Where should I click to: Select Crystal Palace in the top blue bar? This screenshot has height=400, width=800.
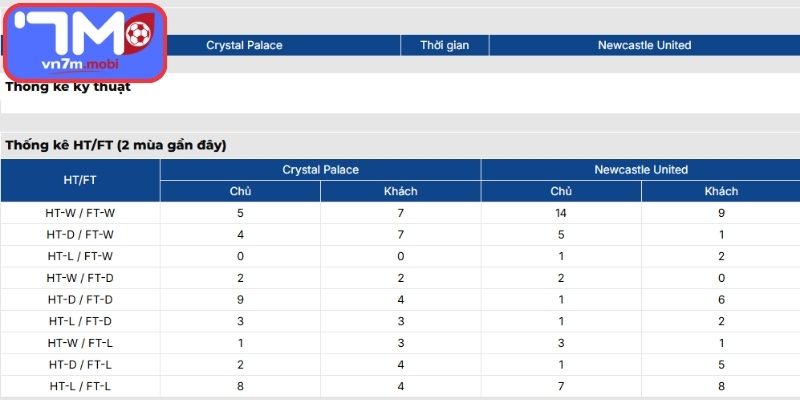point(244,45)
